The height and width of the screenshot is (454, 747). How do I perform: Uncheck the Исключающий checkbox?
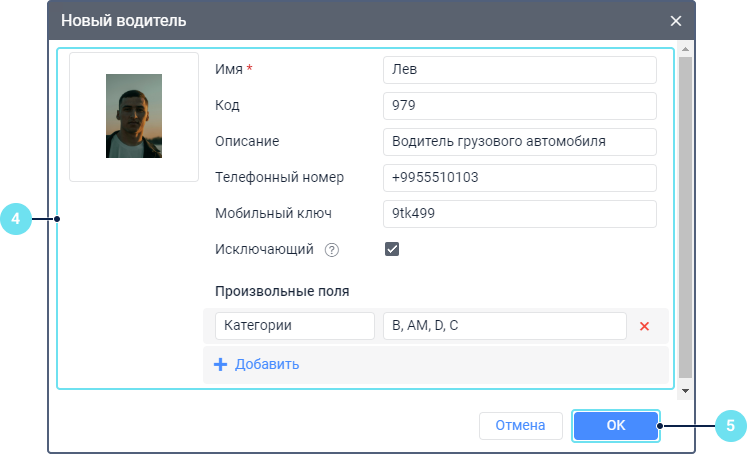tap(392, 249)
